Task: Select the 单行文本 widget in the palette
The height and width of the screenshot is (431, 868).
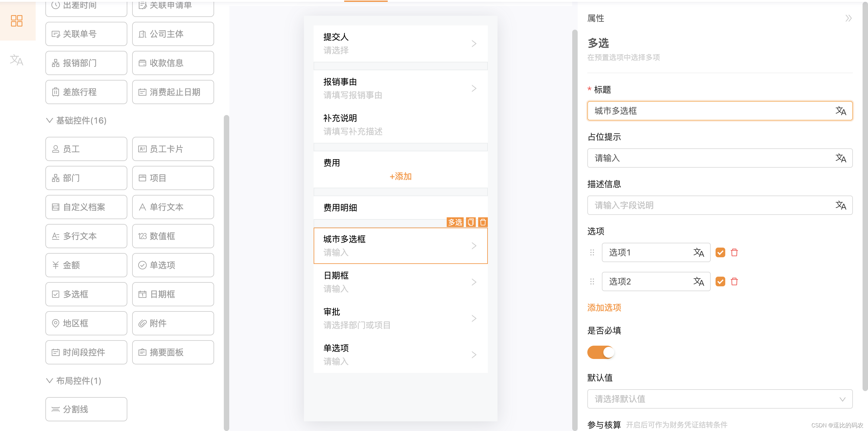Action: [173, 207]
